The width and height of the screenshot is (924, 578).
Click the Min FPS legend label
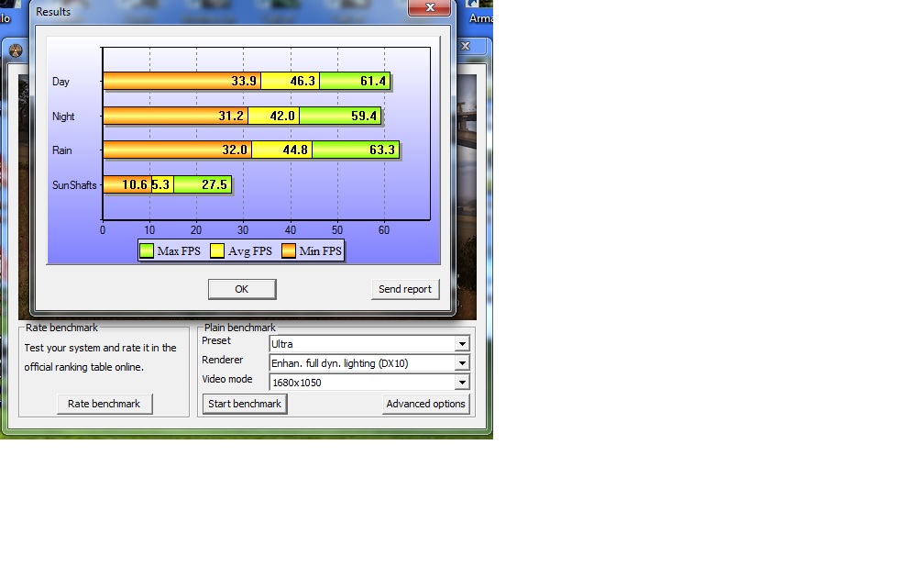point(320,251)
